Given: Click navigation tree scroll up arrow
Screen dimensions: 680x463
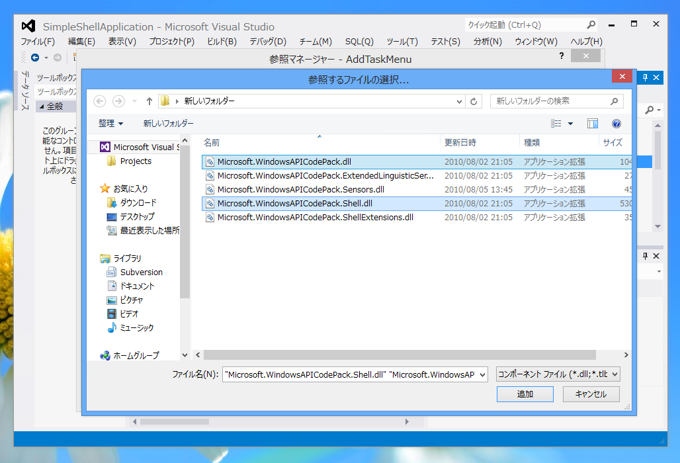Looking at the screenshot, I should click(x=185, y=140).
